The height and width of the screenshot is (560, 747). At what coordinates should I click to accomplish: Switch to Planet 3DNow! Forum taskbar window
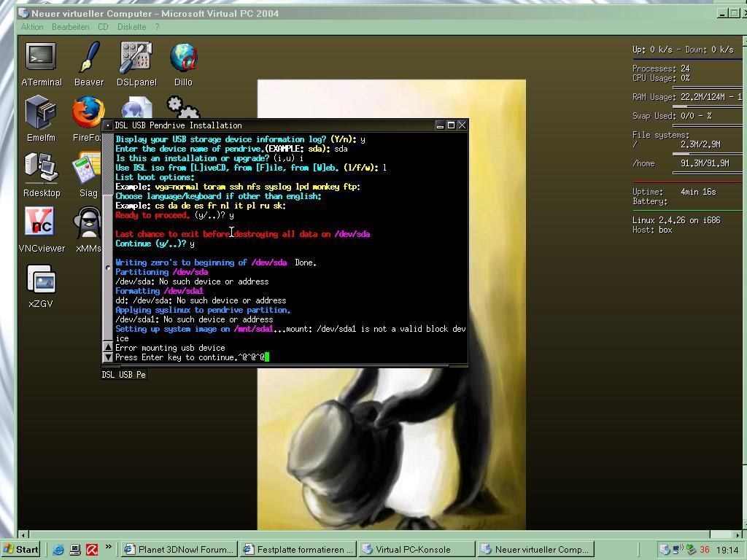178,550
